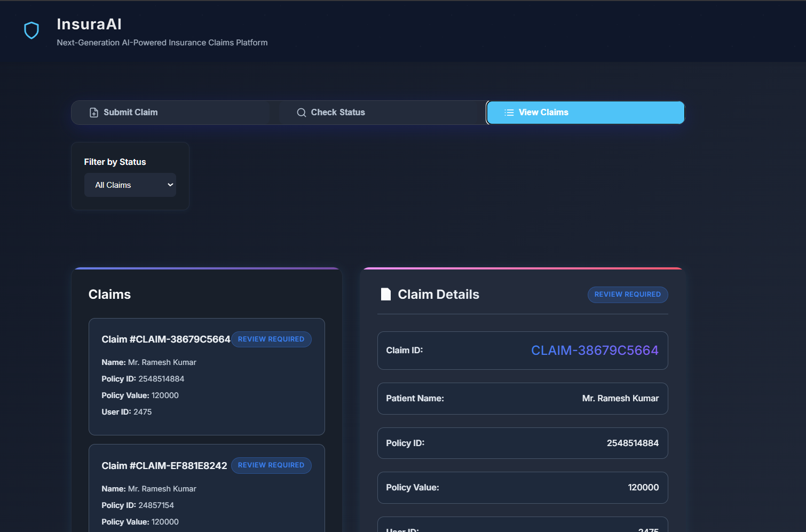
Task: Click the View Claims list icon
Action: click(509, 113)
